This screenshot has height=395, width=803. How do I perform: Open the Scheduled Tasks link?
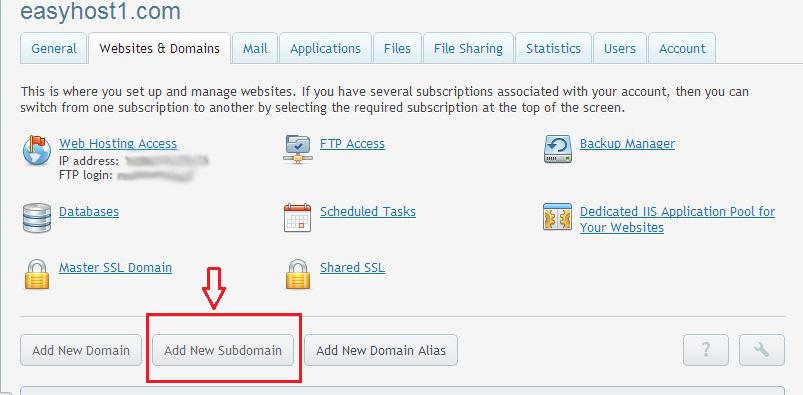(368, 212)
